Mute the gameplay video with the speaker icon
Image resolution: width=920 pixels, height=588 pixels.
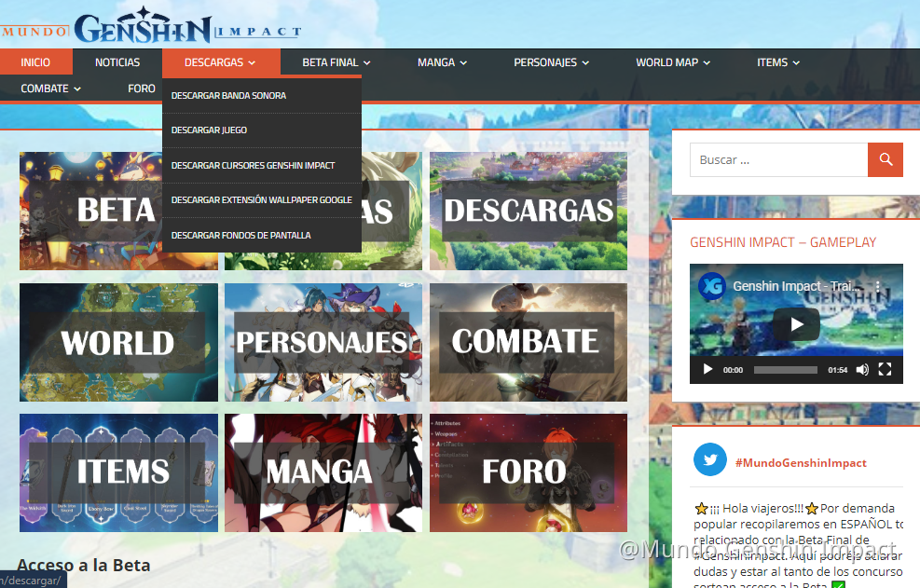tap(861, 369)
